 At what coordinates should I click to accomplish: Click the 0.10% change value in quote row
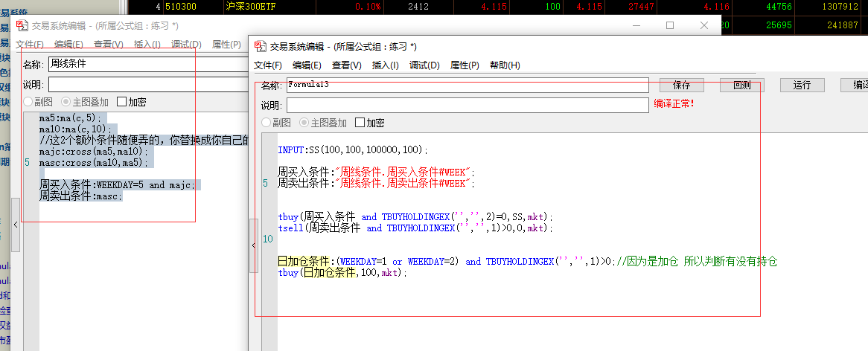368,7
